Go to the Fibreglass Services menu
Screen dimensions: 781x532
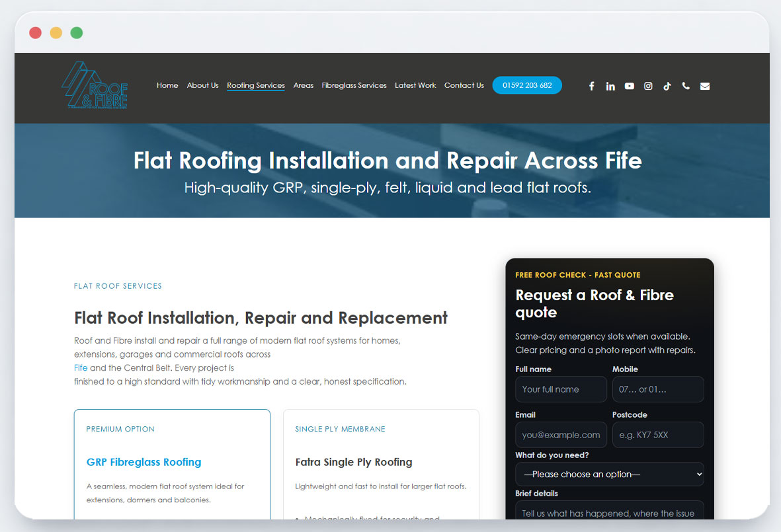click(x=354, y=85)
